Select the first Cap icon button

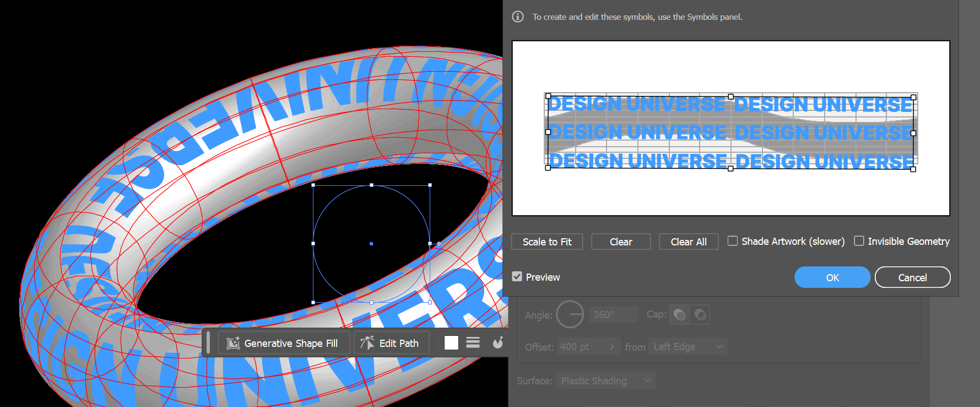pos(680,314)
